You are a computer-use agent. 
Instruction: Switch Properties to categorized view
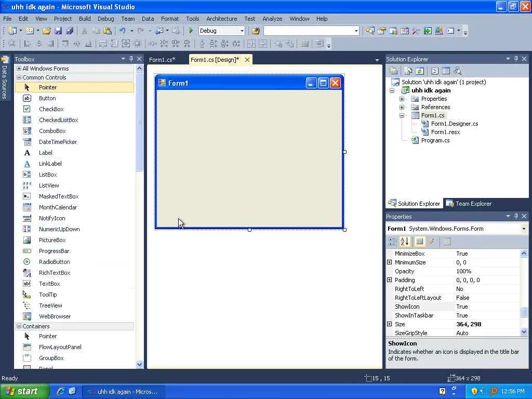[393, 241]
